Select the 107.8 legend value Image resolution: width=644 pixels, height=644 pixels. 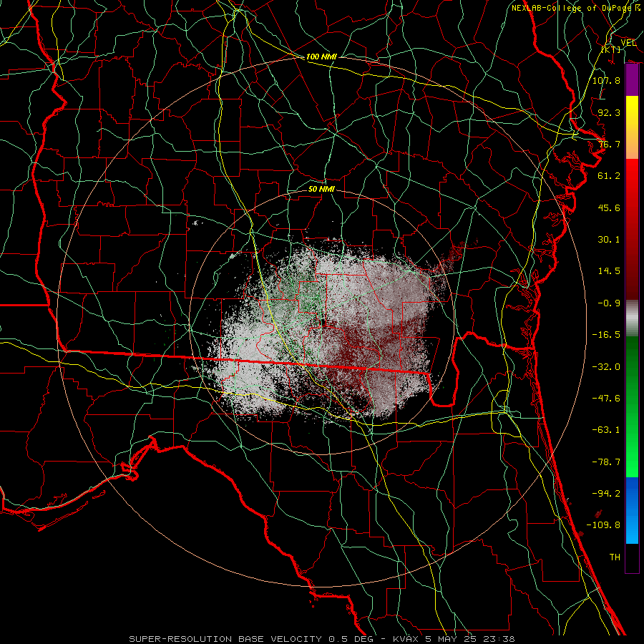coord(606,80)
